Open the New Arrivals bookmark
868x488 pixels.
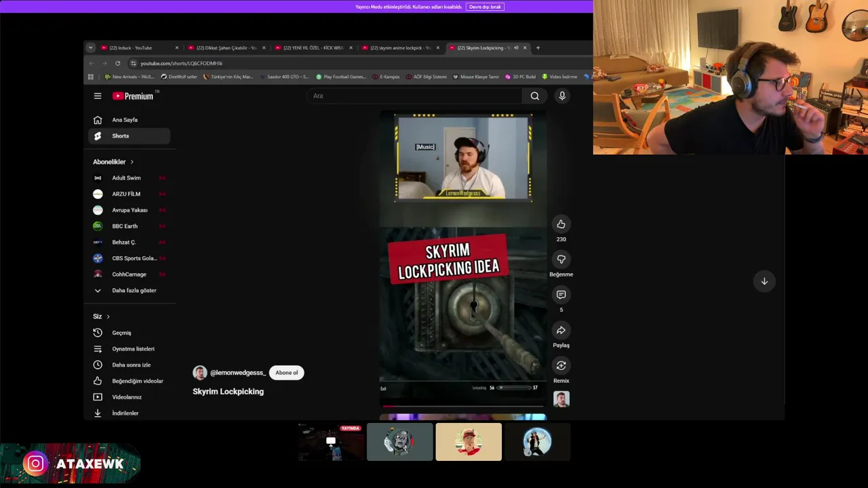click(x=129, y=77)
